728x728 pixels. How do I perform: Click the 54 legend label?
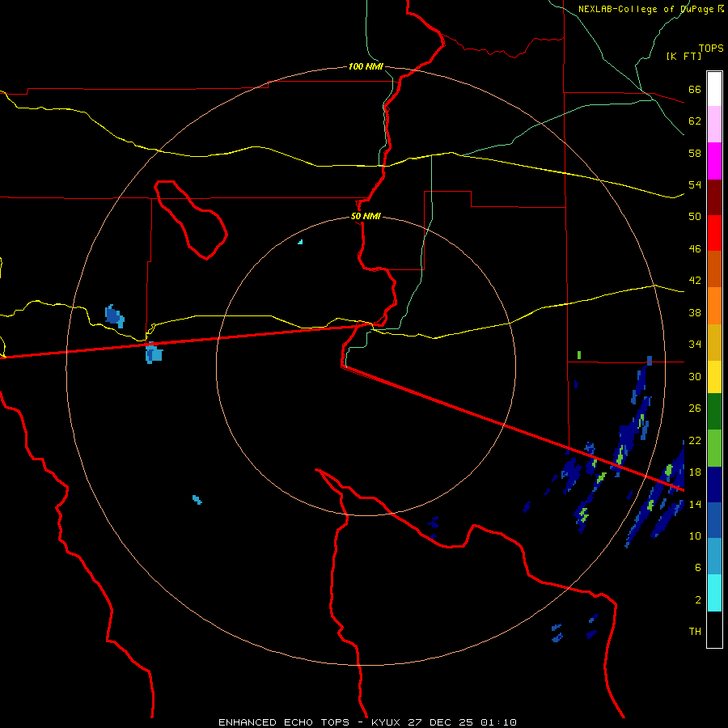(695, 184)
